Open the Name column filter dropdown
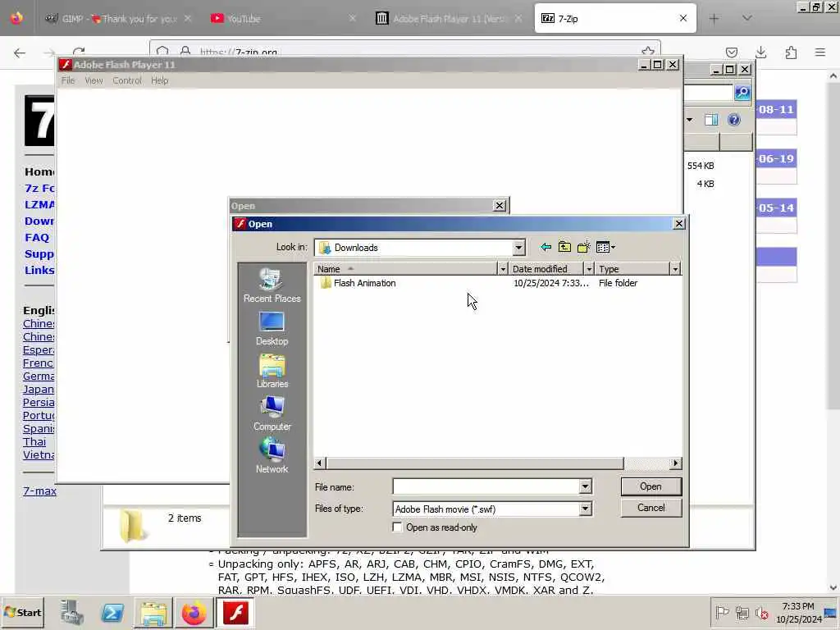Image resolution: width=840 pixels, height=630 pixels. pos(503,269)
